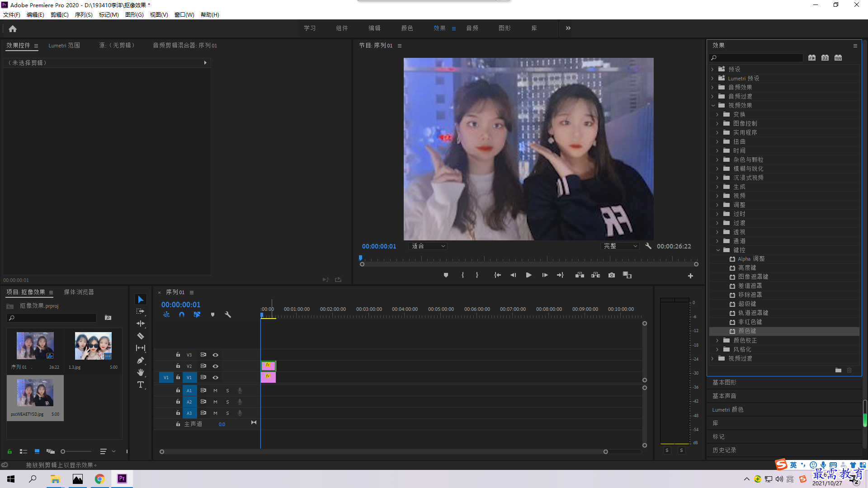The width and height of the screenshot is (868, 488).
Task: Click the effects panel search field
Action: pyautogui.click(x=756, y=58)
